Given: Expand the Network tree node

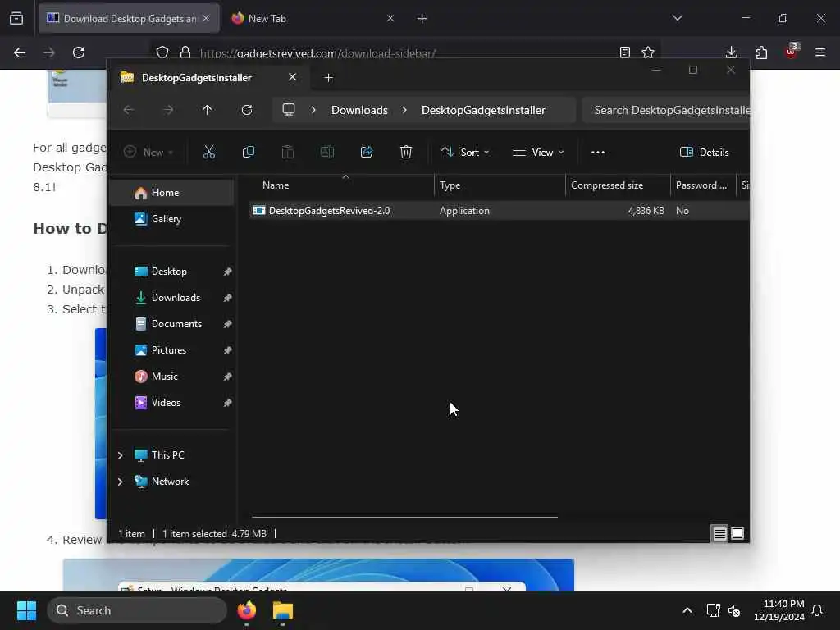Looking at the screenshot, I should point(120,482).
